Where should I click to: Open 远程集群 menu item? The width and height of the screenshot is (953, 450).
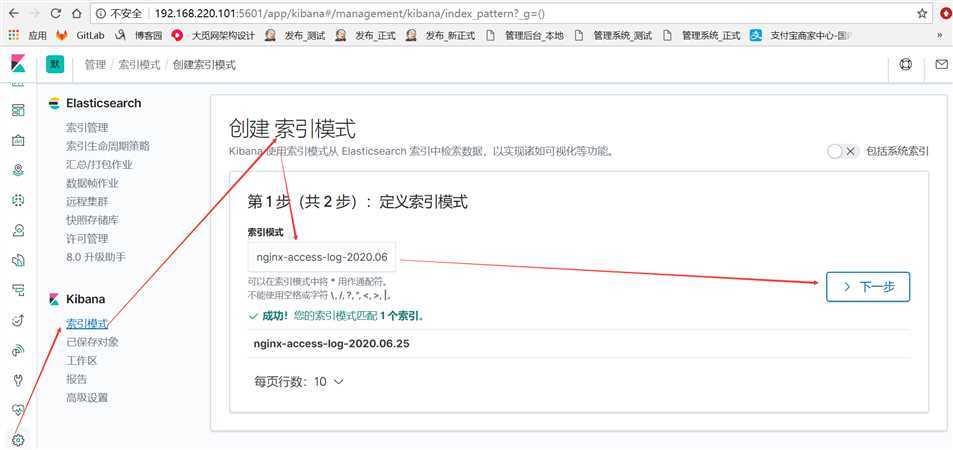(x=87, y=201)
